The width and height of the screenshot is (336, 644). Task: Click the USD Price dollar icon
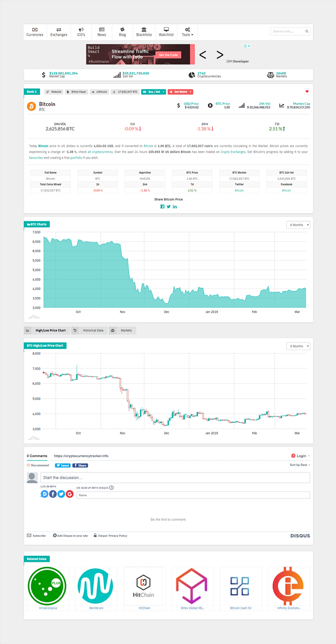[x=178, y=106]
